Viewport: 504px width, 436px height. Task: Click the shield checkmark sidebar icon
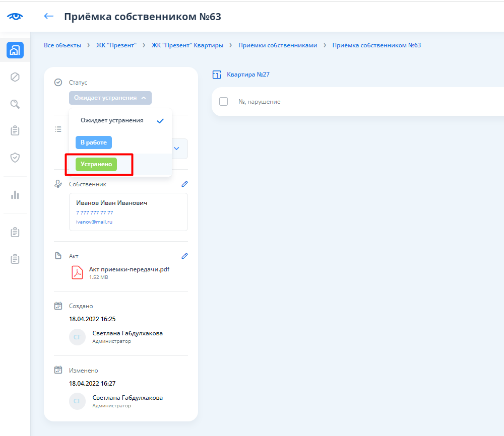coord(15,158)
